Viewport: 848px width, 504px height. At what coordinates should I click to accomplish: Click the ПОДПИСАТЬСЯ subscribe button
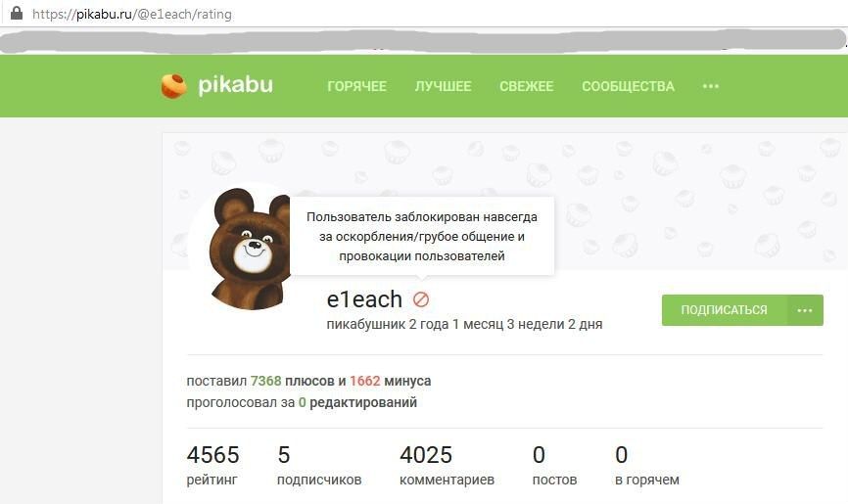tap(725, 310)
